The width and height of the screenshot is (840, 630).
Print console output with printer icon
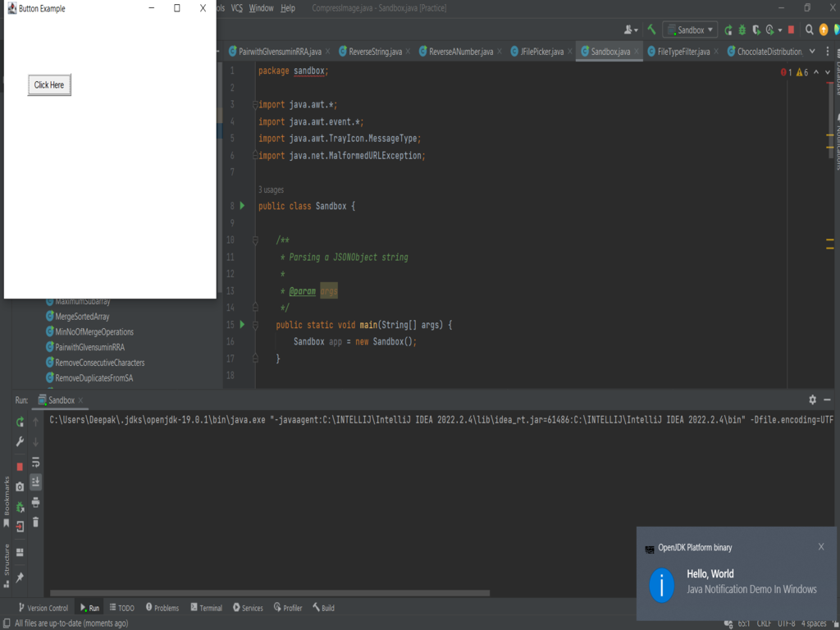coord(36,502)
